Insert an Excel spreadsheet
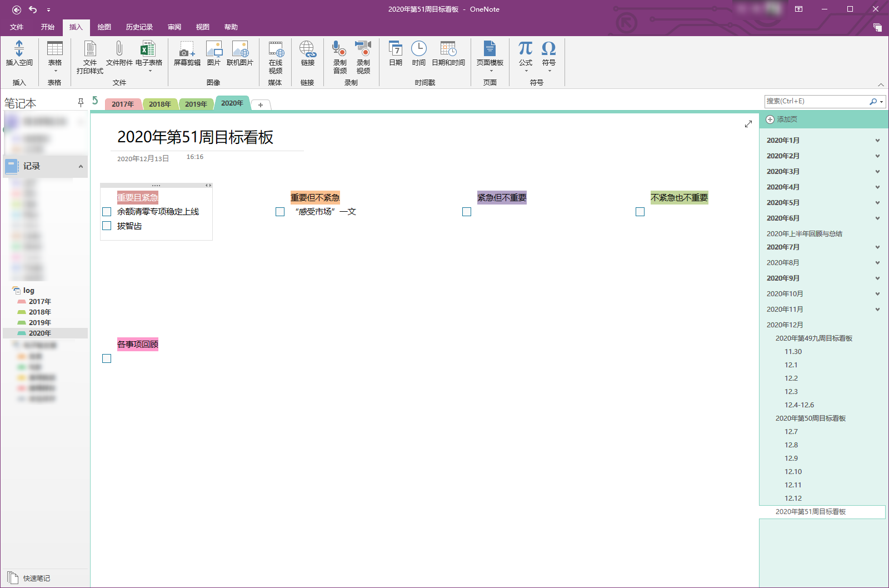This screenshot has height=588, width=889. tap(148, 56)
